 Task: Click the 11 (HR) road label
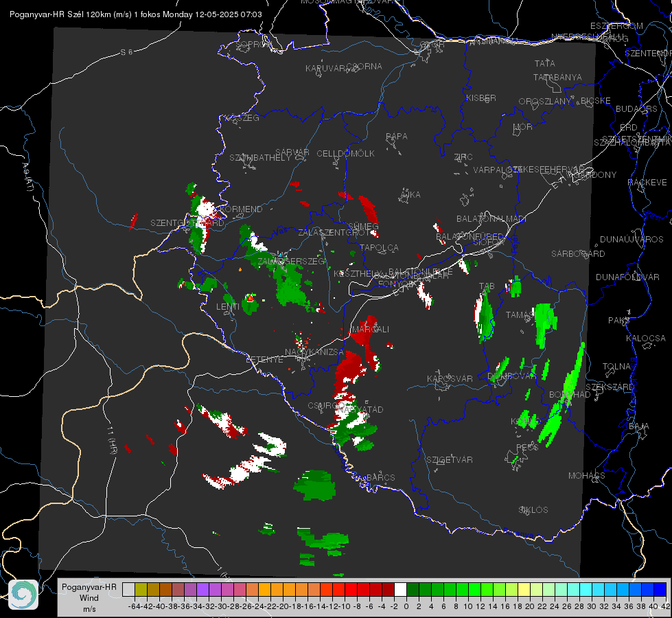coord(111,440)
